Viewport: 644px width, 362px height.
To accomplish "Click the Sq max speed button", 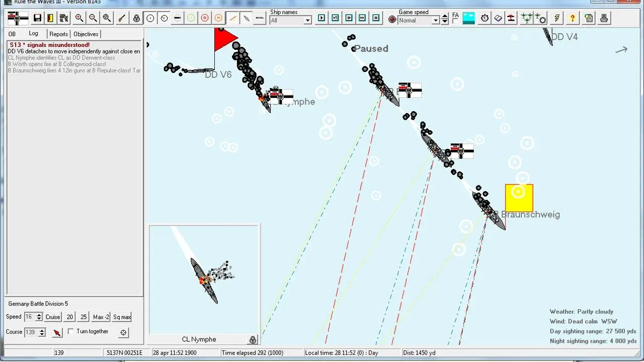I will pos(122,317).
